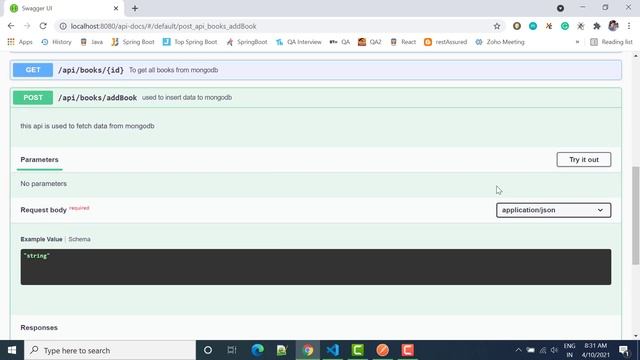The height and width of the screenshot is (360, 640).
Task: Open the History bookmark
Action: point(56,42)
